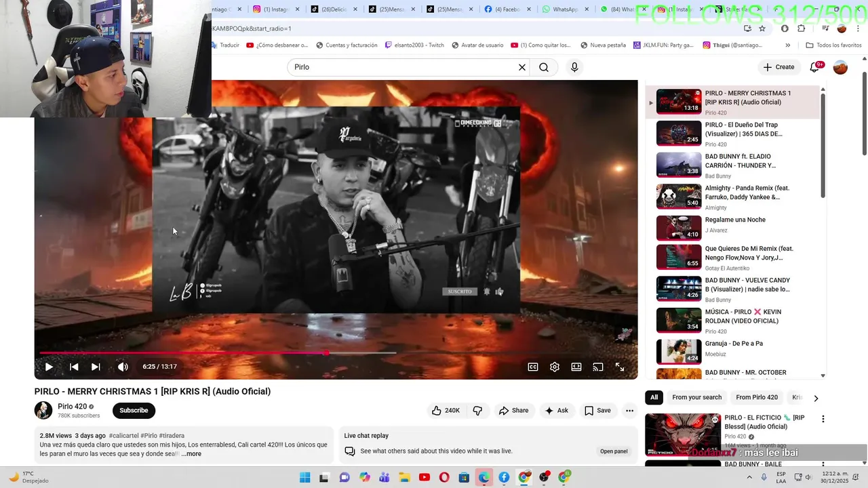Open elsanto2003 Twitch bookmark

click(414, 45)
